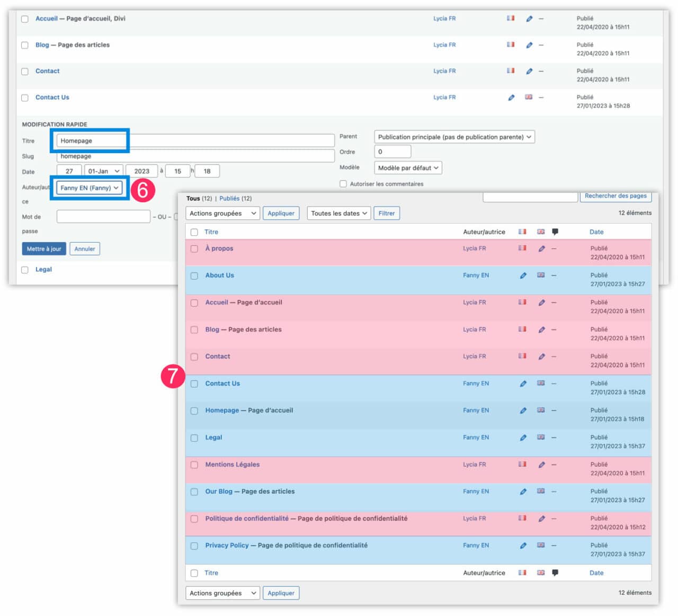678x616 pixels.
Task: Click the comments bubble icon in the table header
Action: (555, 231)
